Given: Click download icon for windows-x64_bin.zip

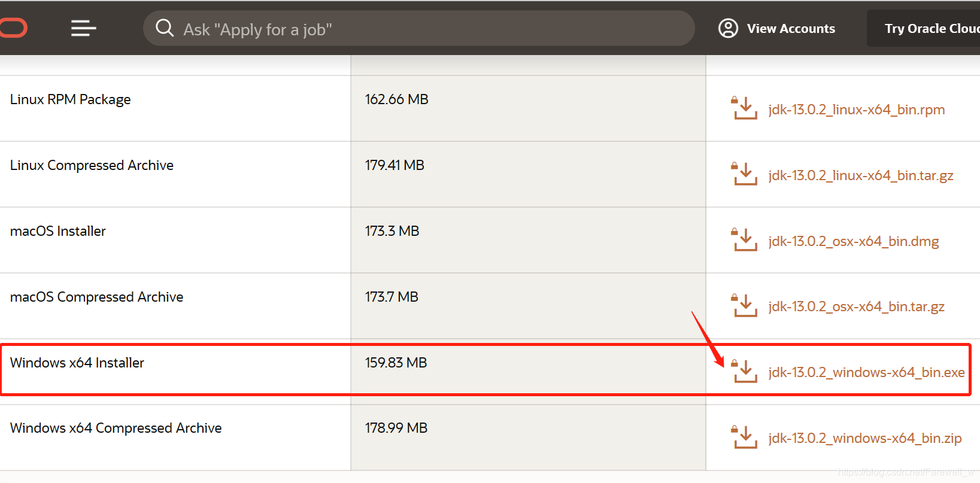Looking at the screenshot, I should 745,438.
